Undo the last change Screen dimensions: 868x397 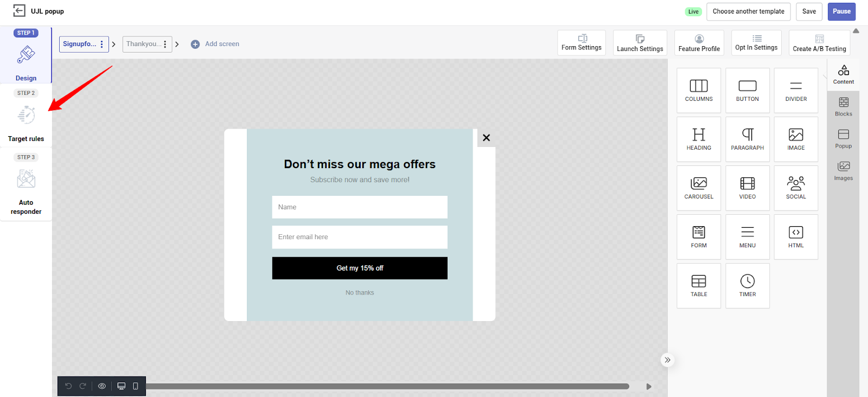point(68,386)
